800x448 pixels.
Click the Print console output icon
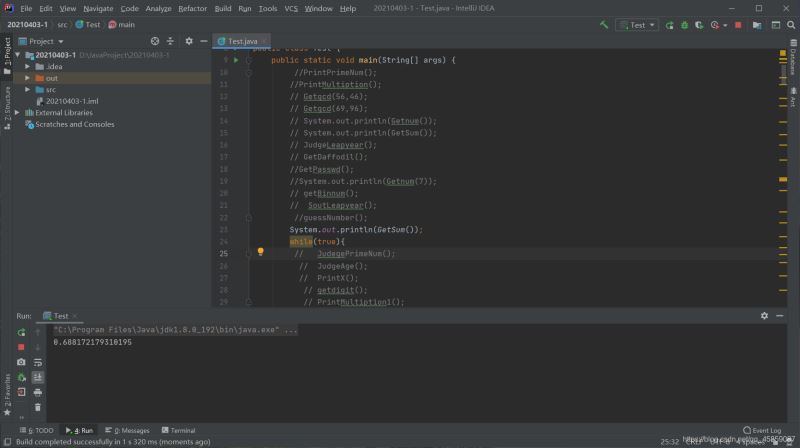click(x=38, y=392)
